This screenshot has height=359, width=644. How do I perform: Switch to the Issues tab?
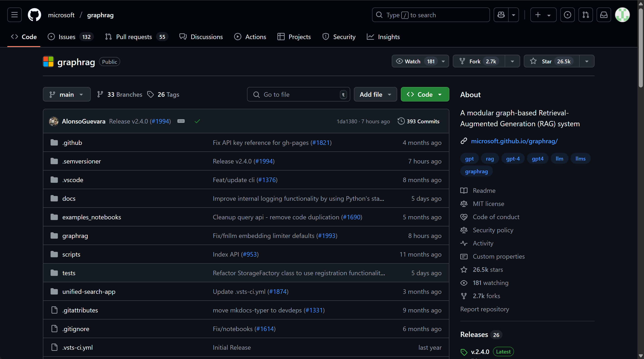coord(71,37)
